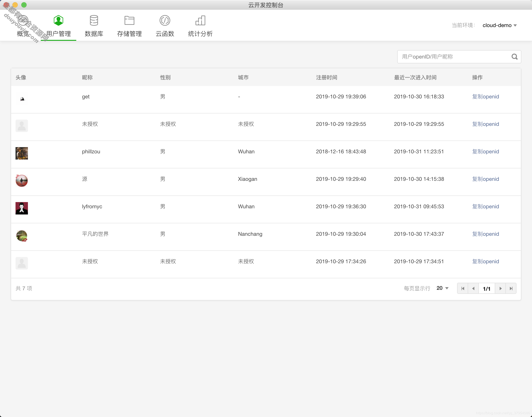Click placeholder avatar registered 19:29:55

tap(22, 126)
